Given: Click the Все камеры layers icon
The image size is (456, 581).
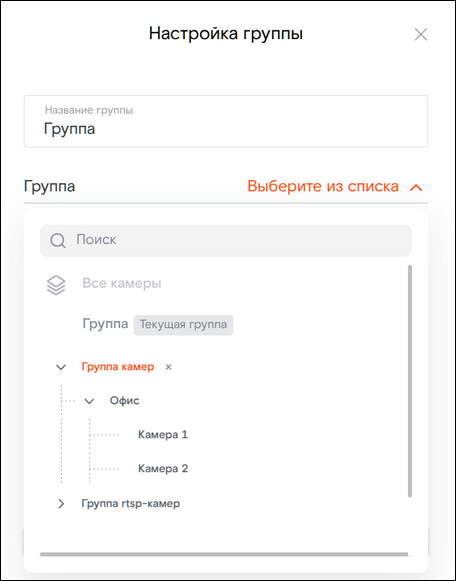Looking at the screenshot, I should coord(56,285).
